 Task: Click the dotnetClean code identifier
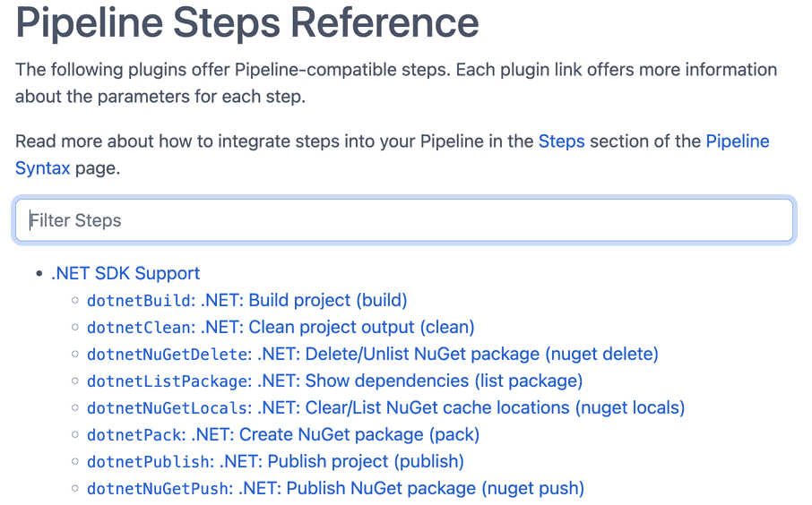[140, 328]
